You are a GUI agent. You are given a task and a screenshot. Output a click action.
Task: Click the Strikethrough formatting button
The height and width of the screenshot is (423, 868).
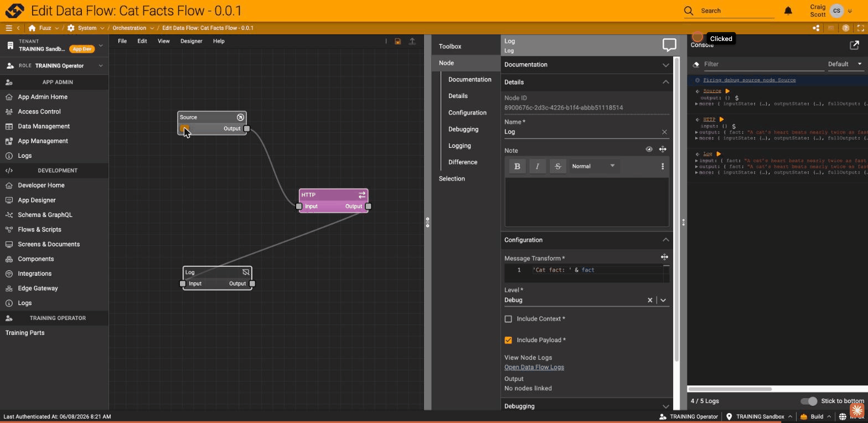[557, 166]
